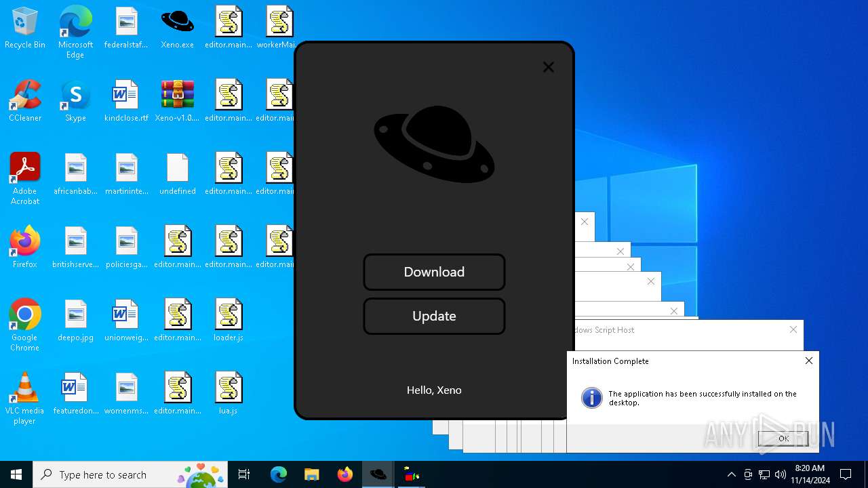Viewport: 868px width, 488px height.
Task: Show hidden system tray icons
Action: tap(731, 474)
